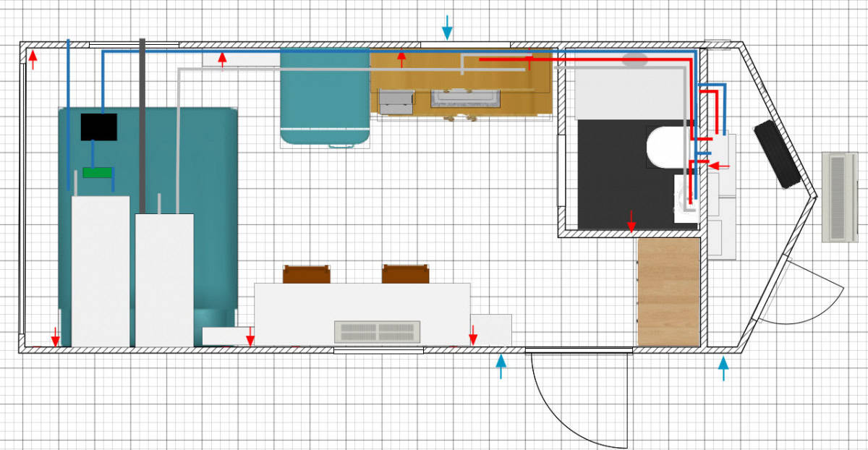This screenshot has height=450, width=868.
Task: Select the dark gray vertical pipe
Action: (x=143, y=123)
